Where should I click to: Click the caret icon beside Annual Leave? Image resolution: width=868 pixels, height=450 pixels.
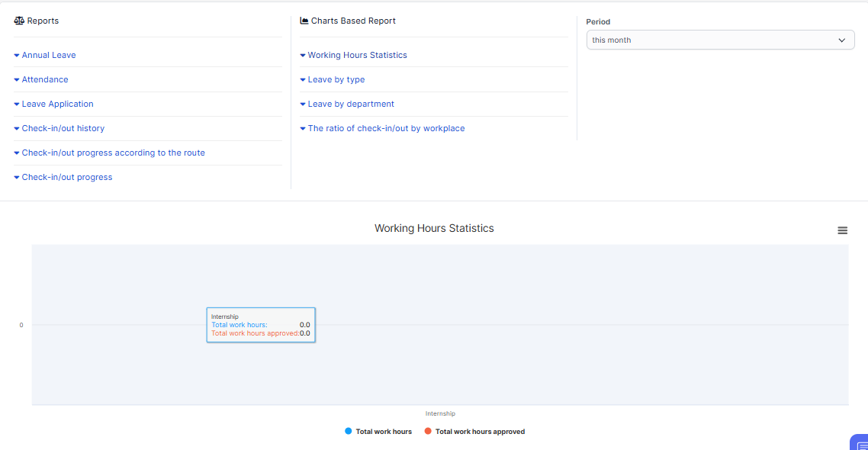point(17,56)
